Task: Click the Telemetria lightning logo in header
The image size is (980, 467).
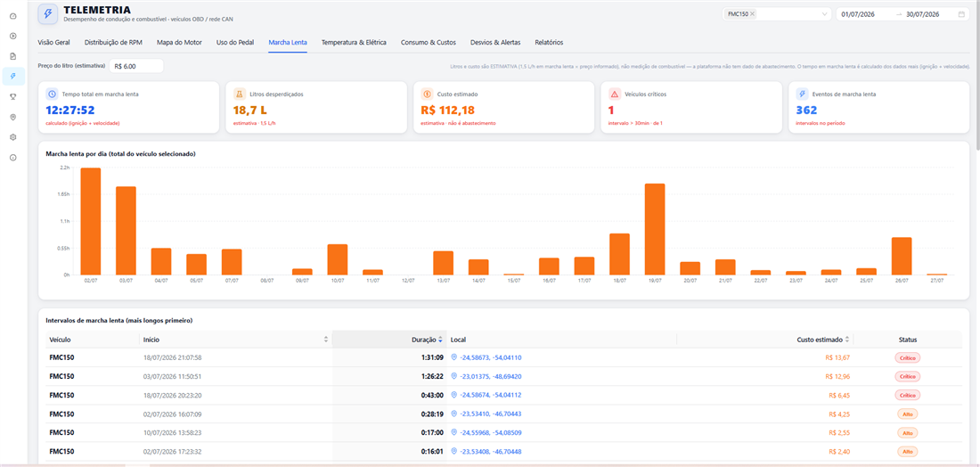Action: tap(48, 13)
